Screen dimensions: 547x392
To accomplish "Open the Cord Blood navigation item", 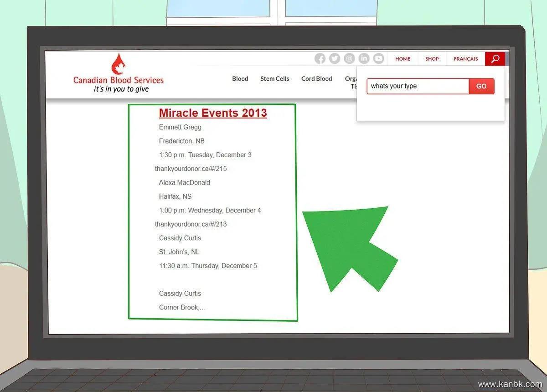I will tap(316, 79).
